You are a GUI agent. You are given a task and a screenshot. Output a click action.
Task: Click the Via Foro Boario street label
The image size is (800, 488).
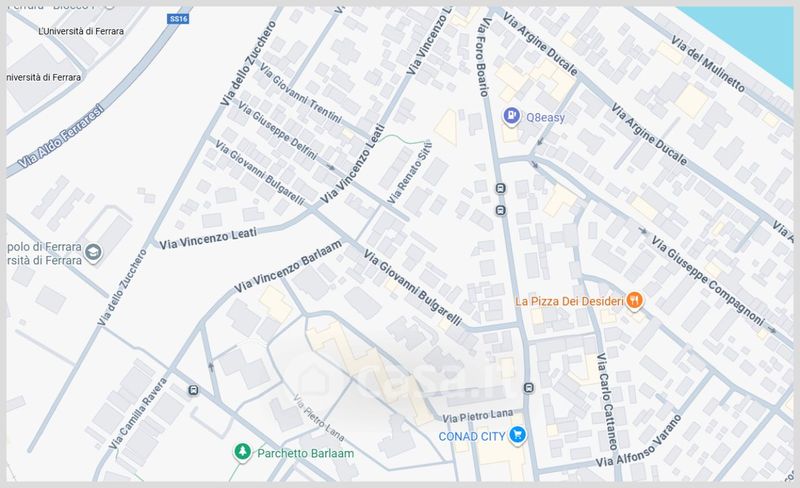pyautogui.click(x=483, y=57)
